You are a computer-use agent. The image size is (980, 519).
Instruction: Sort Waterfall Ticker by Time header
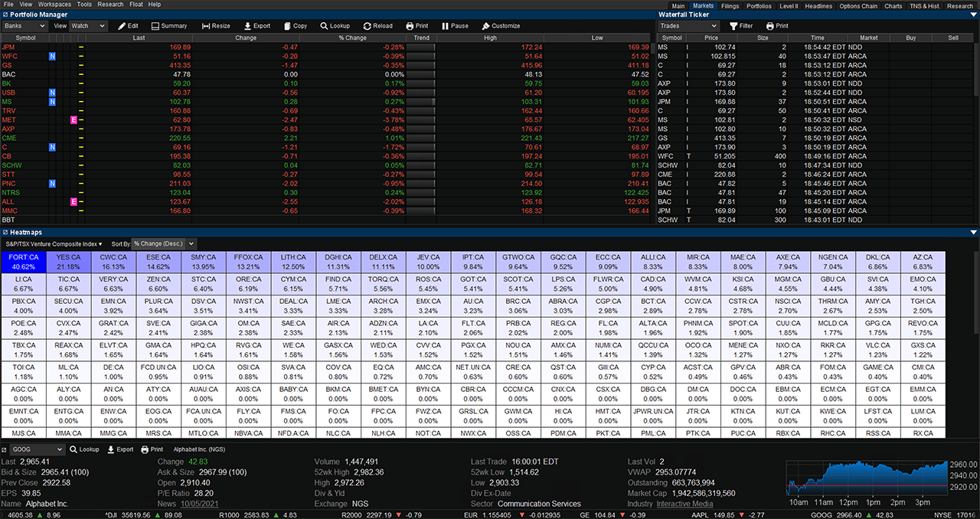818,38
